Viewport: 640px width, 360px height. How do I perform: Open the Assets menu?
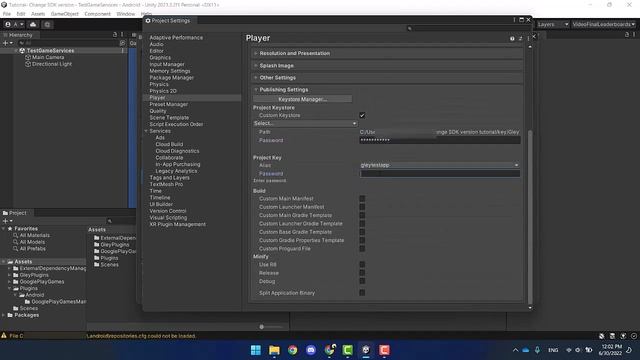coord(38,14)
